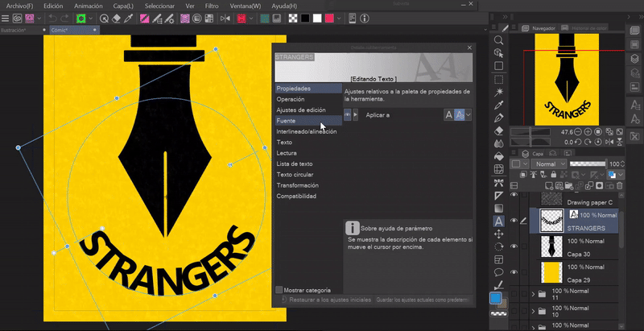Switch to the Ilustración document tab
644x331 pixels.
click(23, 30)
